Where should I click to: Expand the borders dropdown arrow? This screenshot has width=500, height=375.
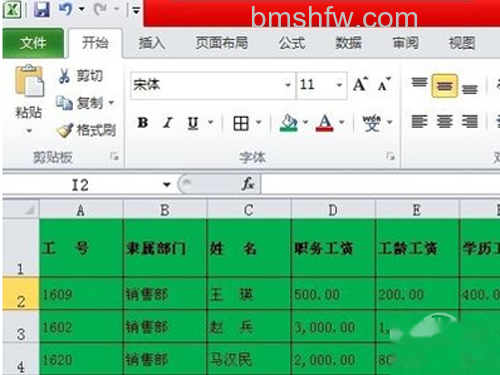tap(259, 123)
